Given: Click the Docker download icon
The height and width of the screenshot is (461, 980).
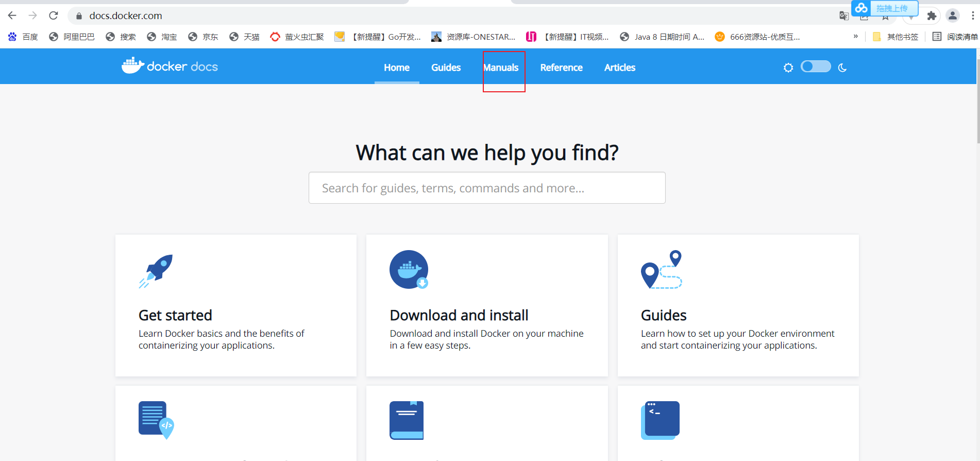Looking at the screenshot, I should pyautogui.click(x=409, y=270).
